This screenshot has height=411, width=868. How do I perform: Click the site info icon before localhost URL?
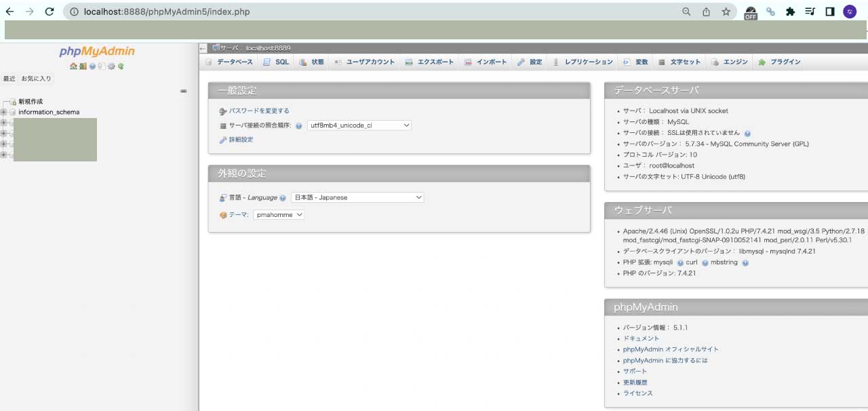coord(74,12)
